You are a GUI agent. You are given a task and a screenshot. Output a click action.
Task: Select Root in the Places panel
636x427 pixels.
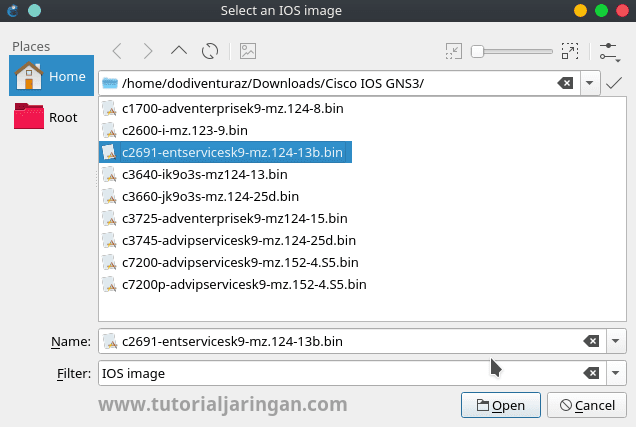(52, 117)
